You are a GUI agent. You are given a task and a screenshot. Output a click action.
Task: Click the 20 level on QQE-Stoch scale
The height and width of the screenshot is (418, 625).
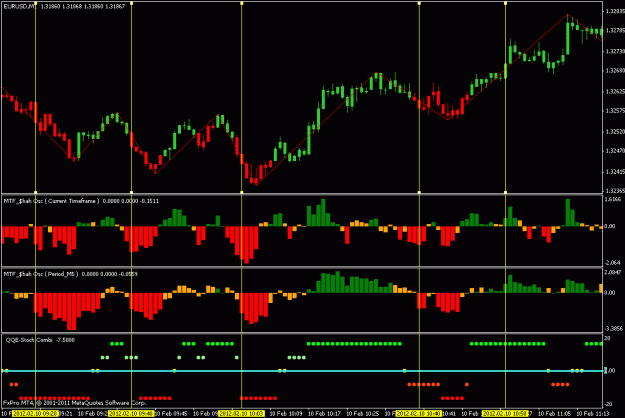[607, 338]
